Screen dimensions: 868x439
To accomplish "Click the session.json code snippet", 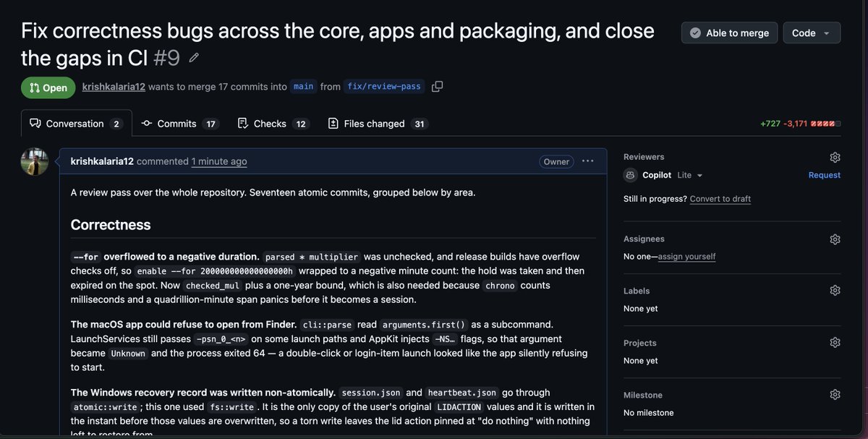I will coord(371,393).
